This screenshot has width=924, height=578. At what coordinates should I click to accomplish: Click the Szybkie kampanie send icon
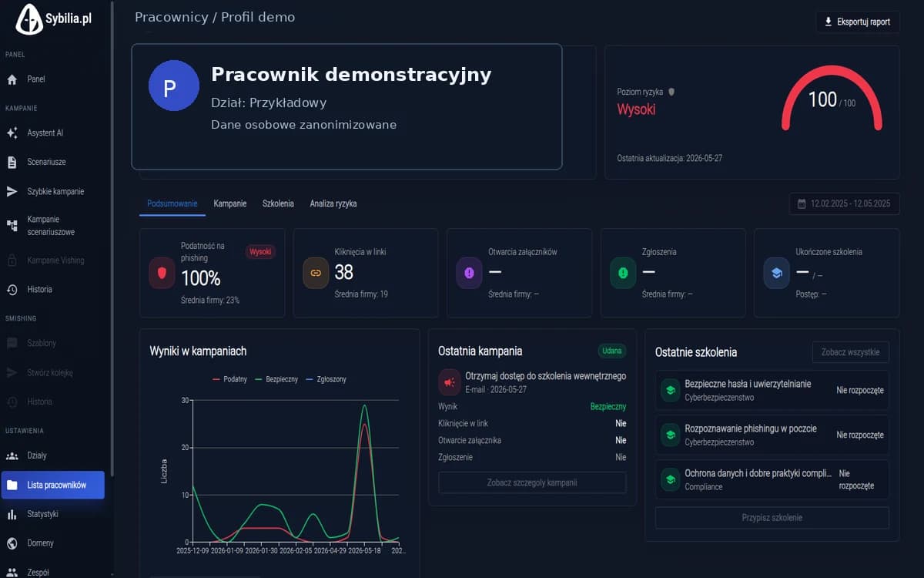click(x=12, y=192)
